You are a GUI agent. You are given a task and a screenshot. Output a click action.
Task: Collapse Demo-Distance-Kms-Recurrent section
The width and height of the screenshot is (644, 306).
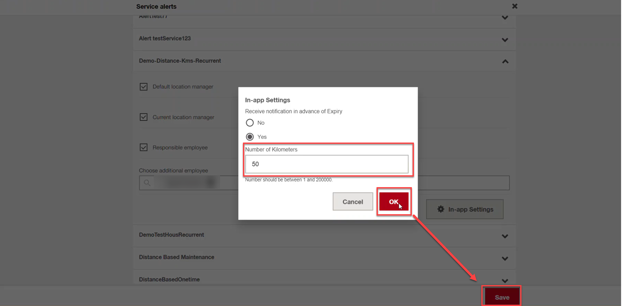point(505,61)
